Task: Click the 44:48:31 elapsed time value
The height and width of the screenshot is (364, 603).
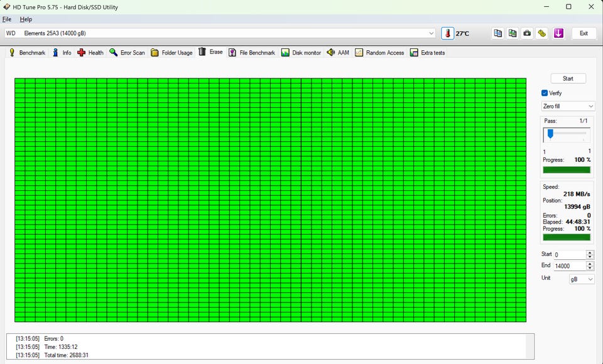Action: click(578, 222)
